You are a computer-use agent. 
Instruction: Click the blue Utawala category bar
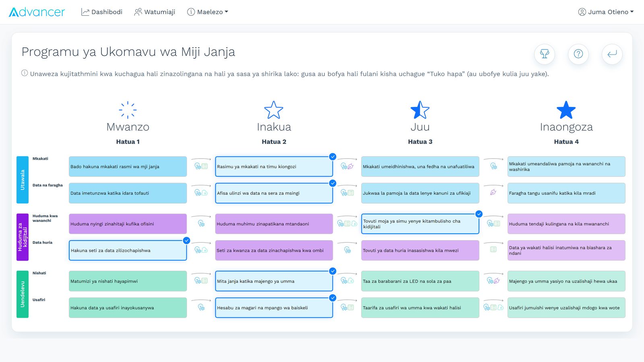[x=23, y=180]
